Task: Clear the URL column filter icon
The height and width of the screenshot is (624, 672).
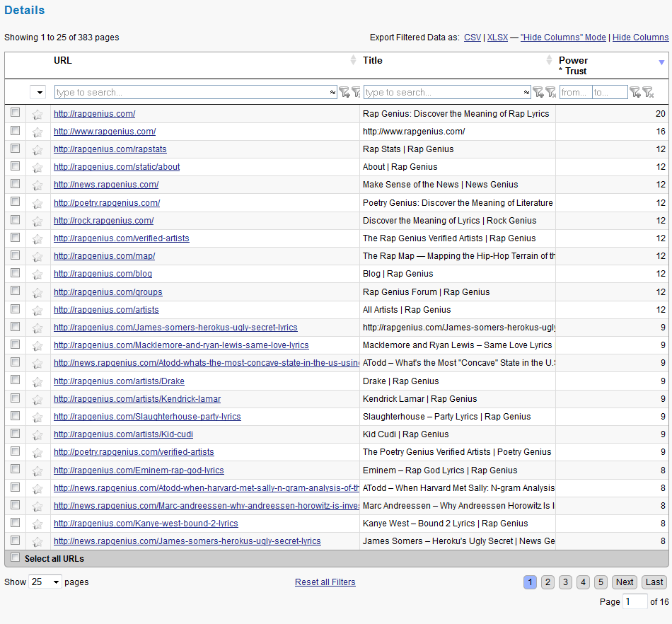Action: (x=356, y=92)
